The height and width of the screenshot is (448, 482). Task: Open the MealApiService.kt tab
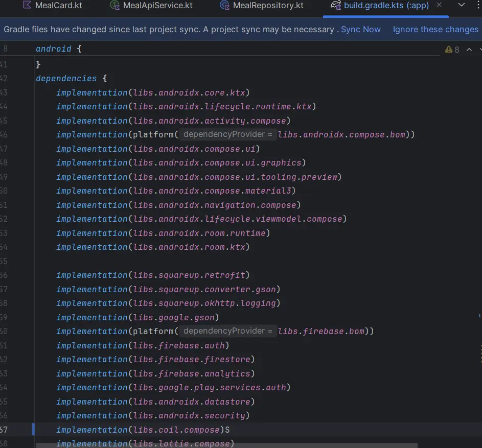pos(151,6)
